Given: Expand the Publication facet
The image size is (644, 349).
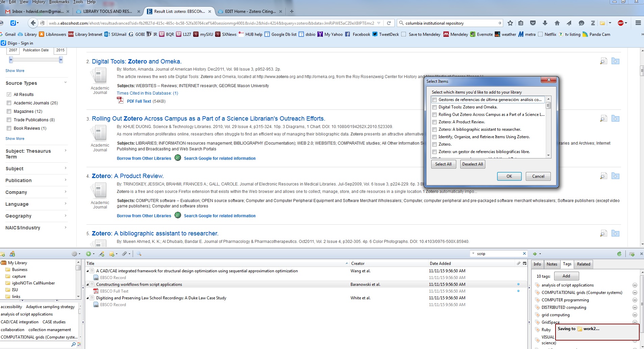Looking at the screenshot, I should (66, 180).
